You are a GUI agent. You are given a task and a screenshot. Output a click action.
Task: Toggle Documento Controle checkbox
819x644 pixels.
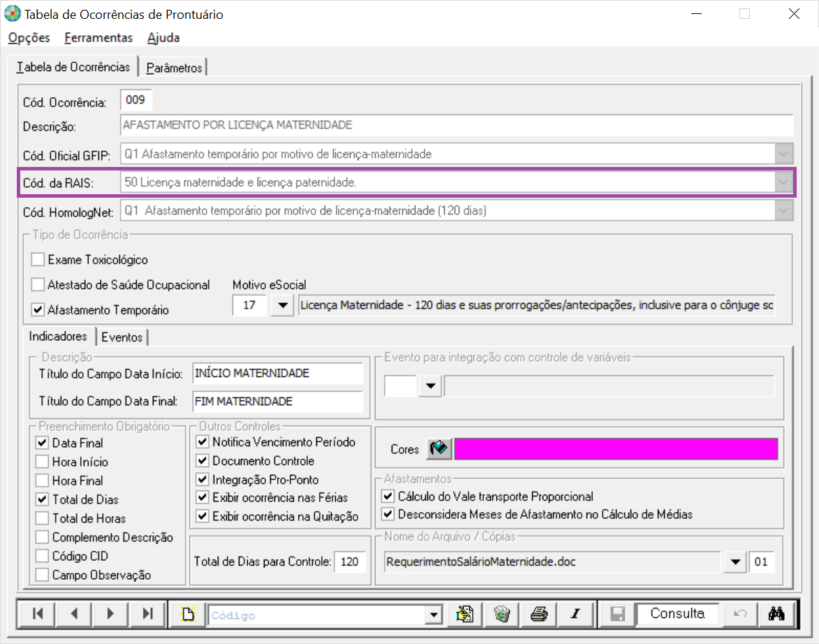pos(202,460)
